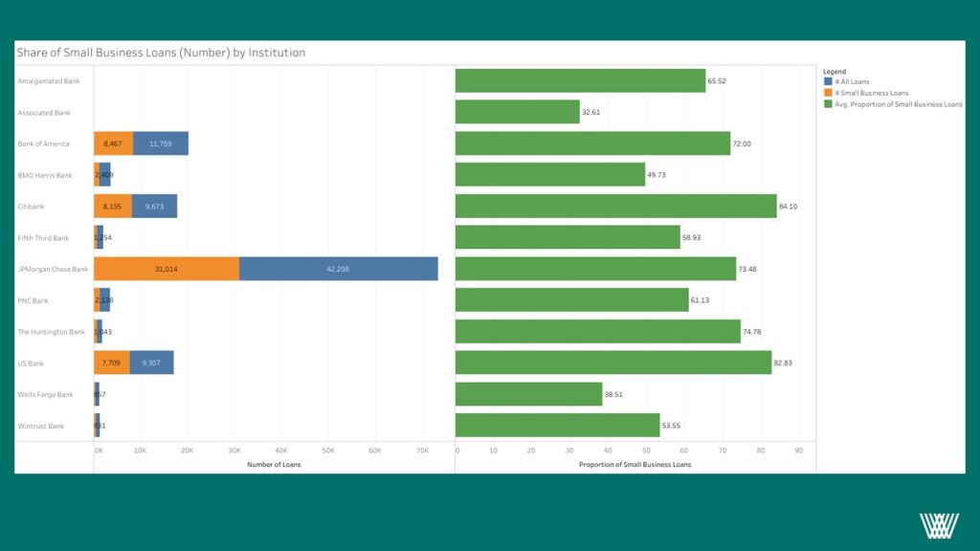Select the PNC Bank row label
Screen dimensions: 980x551
point(33,300)
